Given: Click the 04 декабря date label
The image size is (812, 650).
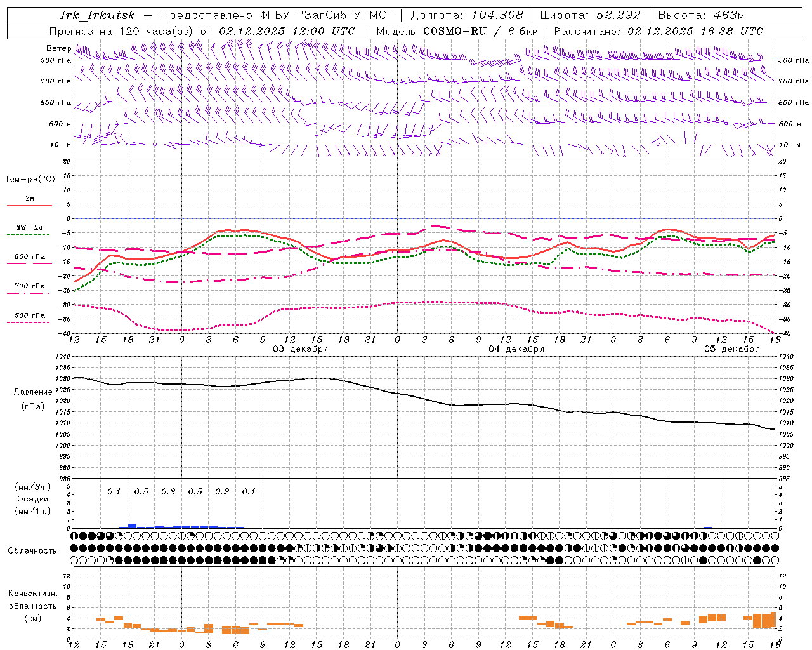Looking at the screenshot, I should coord(516,349).
